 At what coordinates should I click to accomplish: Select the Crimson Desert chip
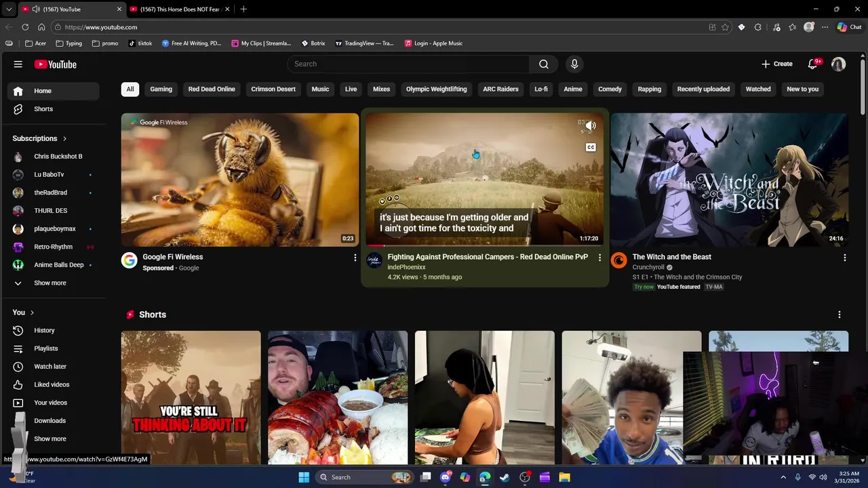coord(273,89)
